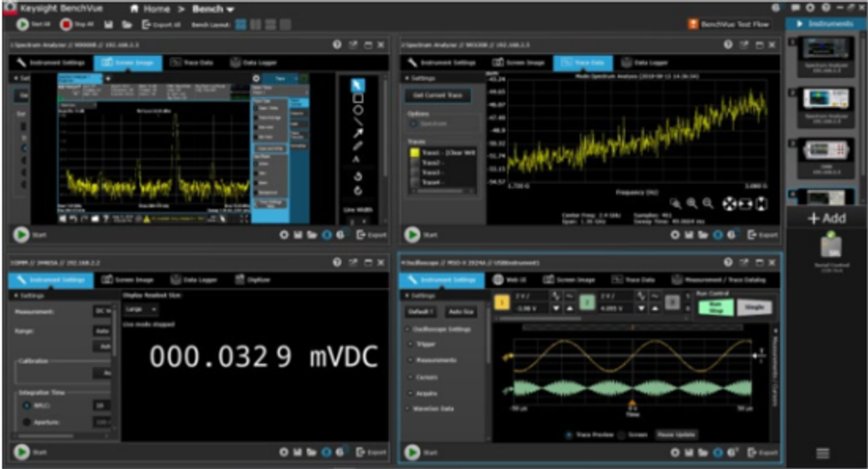Viewport: 868px width, 469px height.
Task: Toggle oscilloscope channel 3 gray button
Action: (672, 303)
